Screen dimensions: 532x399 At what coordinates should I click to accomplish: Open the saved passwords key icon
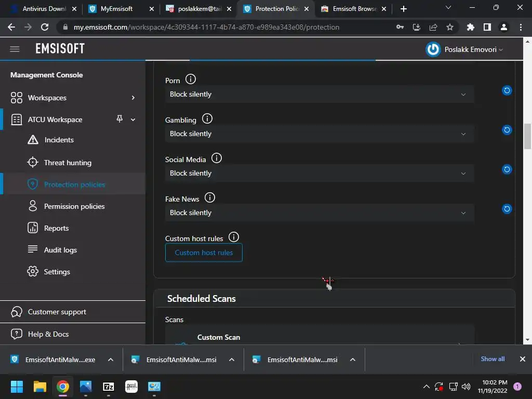pyautogui.click(x=400, y=27)
